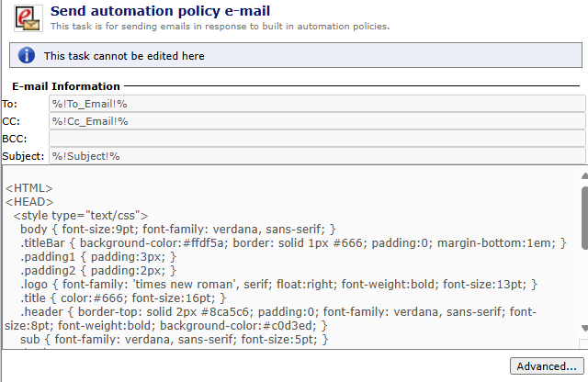The height and width of the screenshot is (382, 588).
Task: Click the scrollbar down arrow
Action: (x=583, y=327)
